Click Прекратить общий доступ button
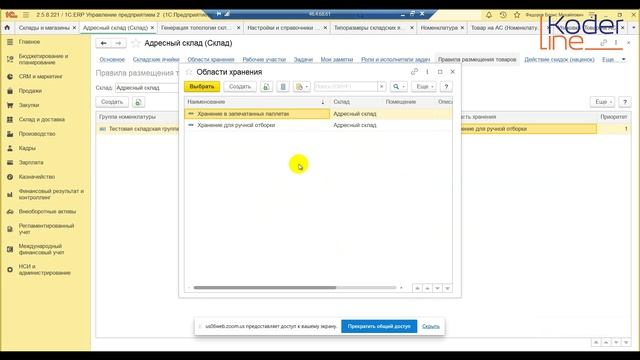 tap(379, 326)
